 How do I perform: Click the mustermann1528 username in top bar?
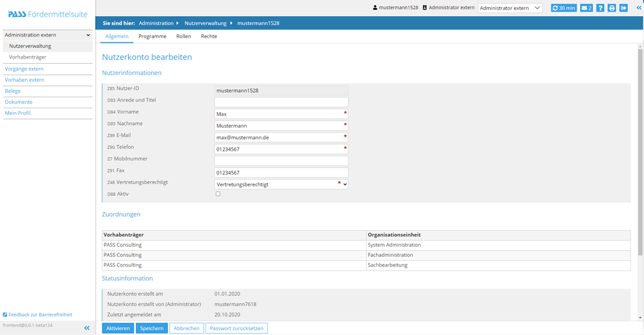click(x=399, y=7)
